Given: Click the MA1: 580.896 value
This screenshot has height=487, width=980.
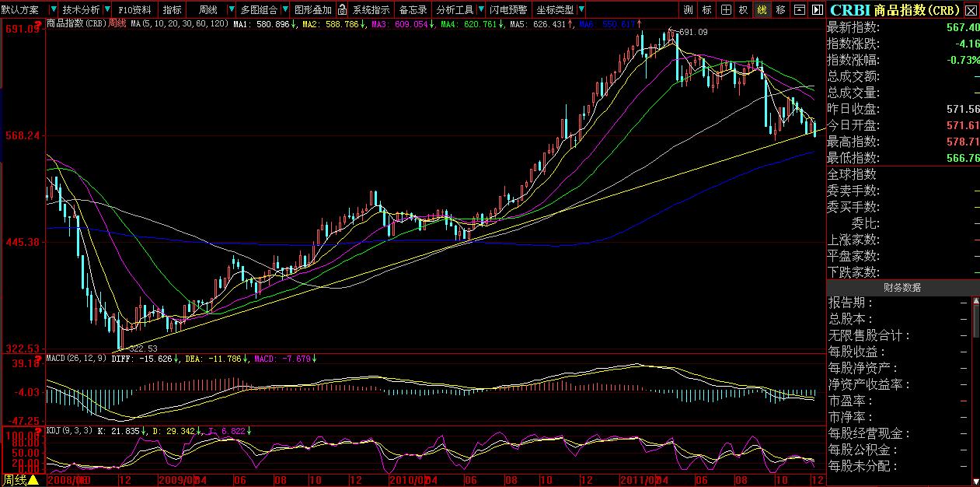Looking at the screenshot, I should click(263, 25).
